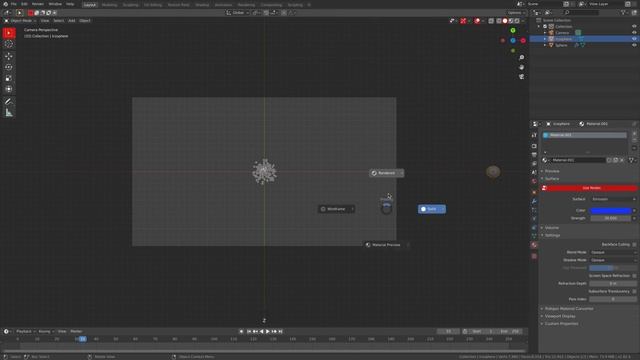Hide the Icosphere object in outliner
640x360 pixels.
pyautogui.click(x=634, y=39)
